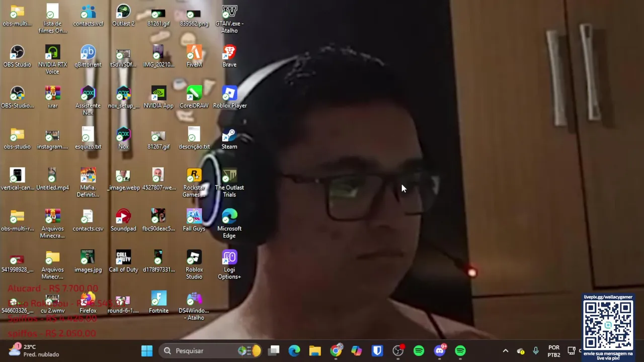Open File Explorer from the taskbar
The width and height of the screenshot is (644, 362).
315,350
